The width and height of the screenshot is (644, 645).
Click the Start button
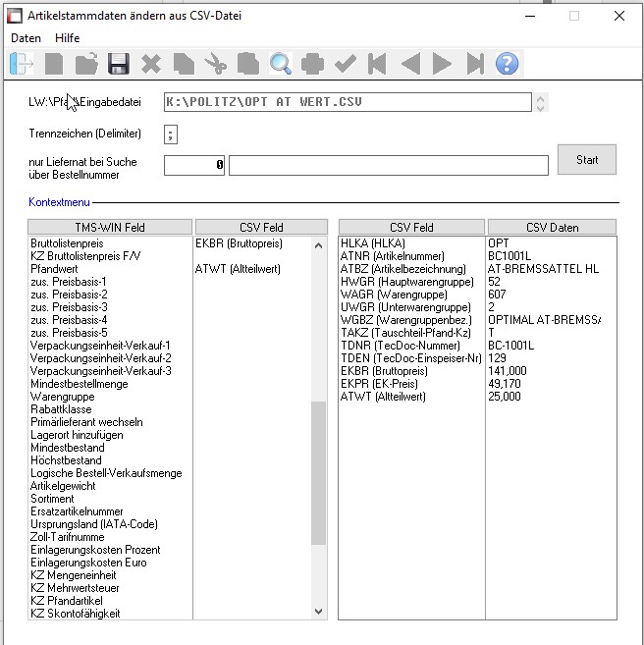[x=587, y=160]
